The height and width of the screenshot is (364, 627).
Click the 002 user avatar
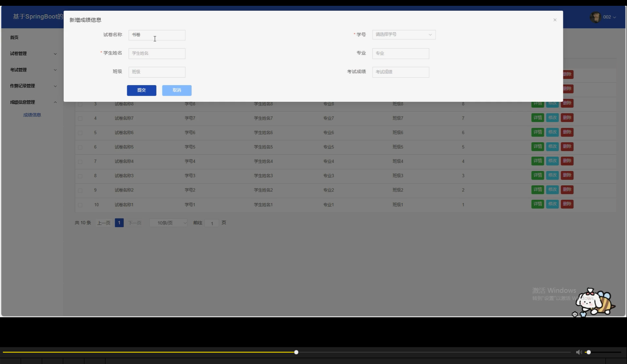tap(595, 17)
